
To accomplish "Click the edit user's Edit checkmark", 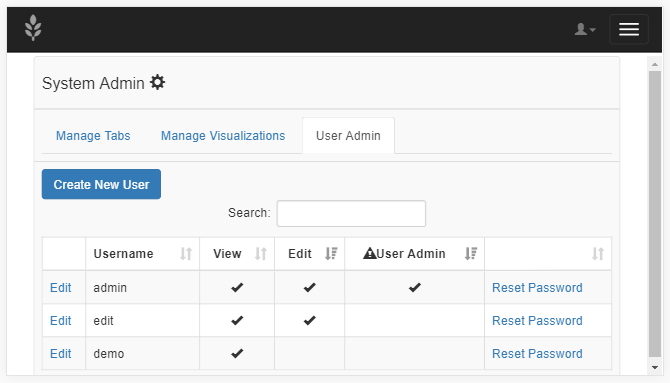I will point(309,320).
